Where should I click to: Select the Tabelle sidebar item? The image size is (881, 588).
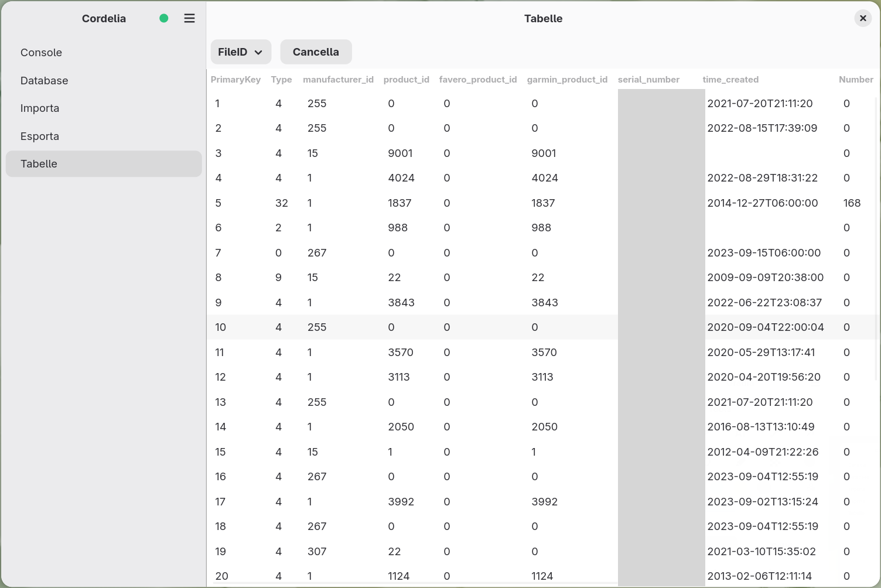(104, 164)
